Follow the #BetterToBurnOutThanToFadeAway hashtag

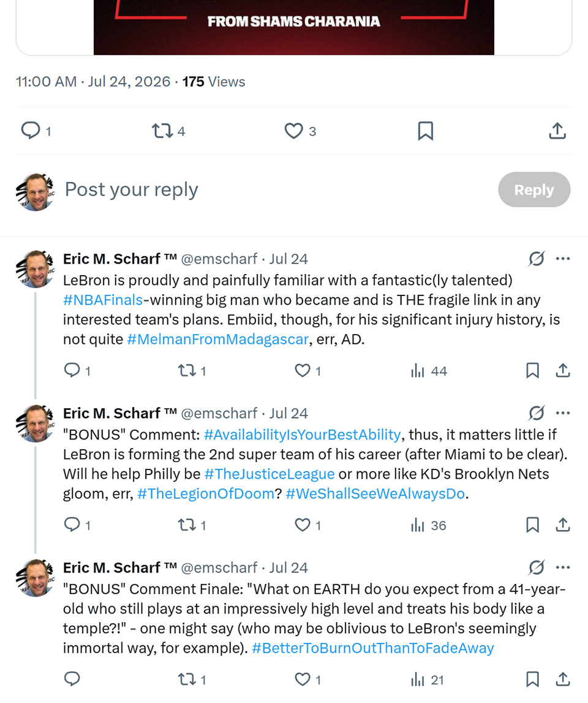[373, 648]
